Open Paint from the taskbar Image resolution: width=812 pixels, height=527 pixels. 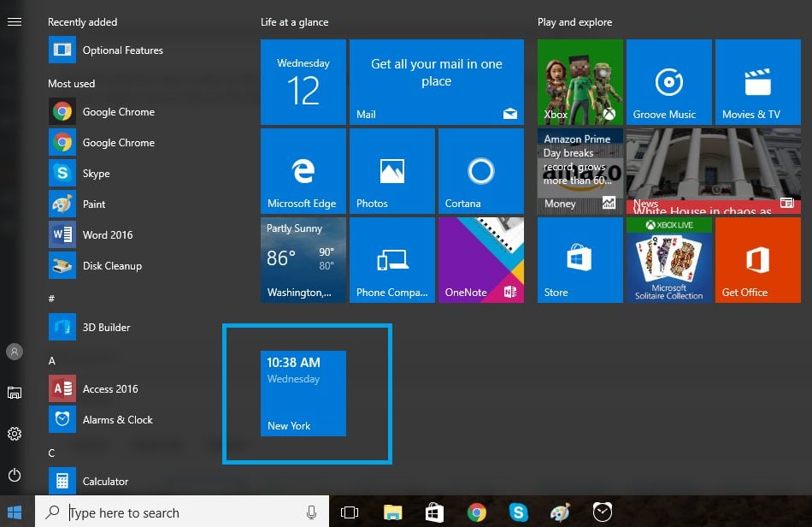(x=561, y=512)
